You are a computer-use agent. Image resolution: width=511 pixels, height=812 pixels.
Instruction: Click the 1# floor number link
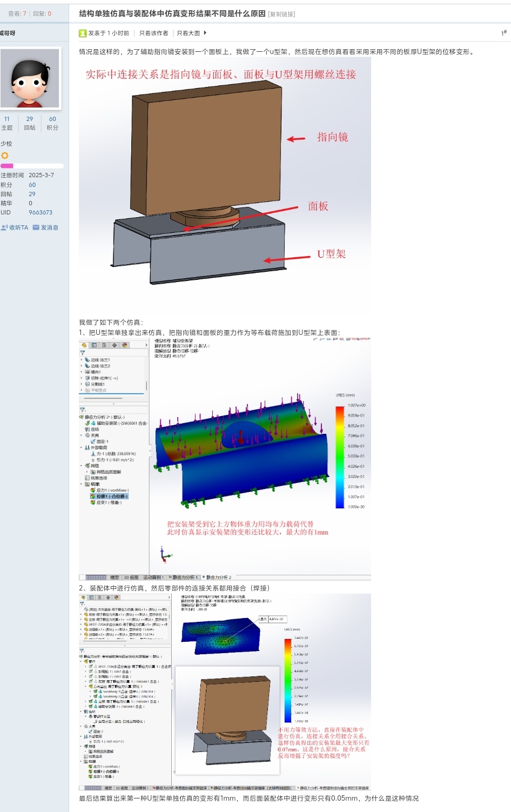point(503,33)
